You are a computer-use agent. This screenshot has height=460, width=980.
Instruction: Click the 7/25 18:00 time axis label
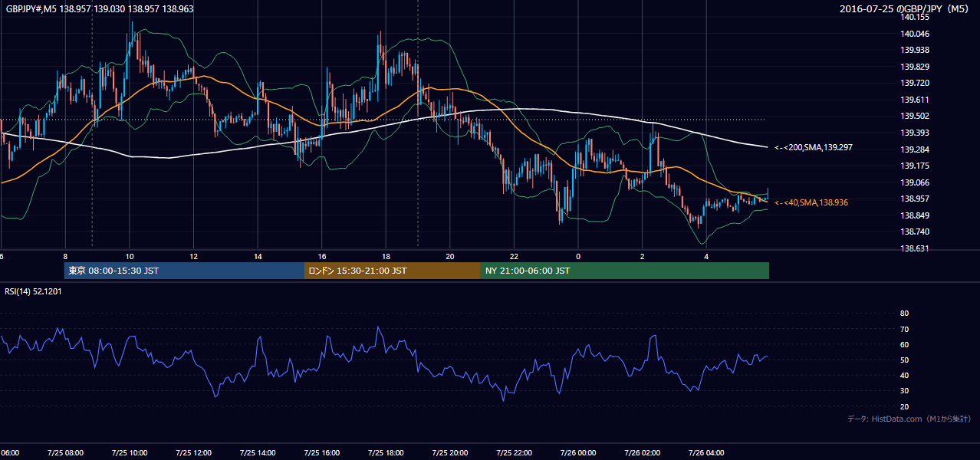[x=386, y=453]
